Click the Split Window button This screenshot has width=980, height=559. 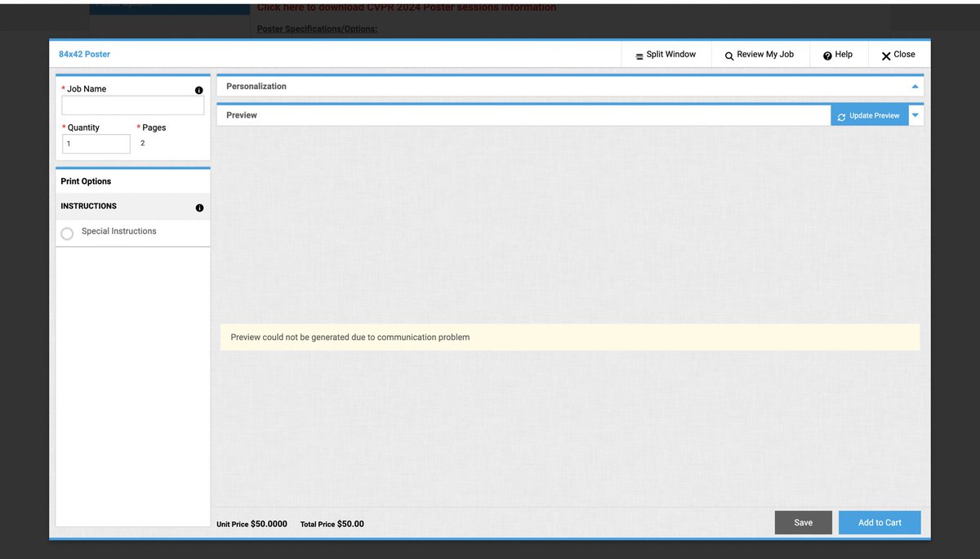point(666,55)
